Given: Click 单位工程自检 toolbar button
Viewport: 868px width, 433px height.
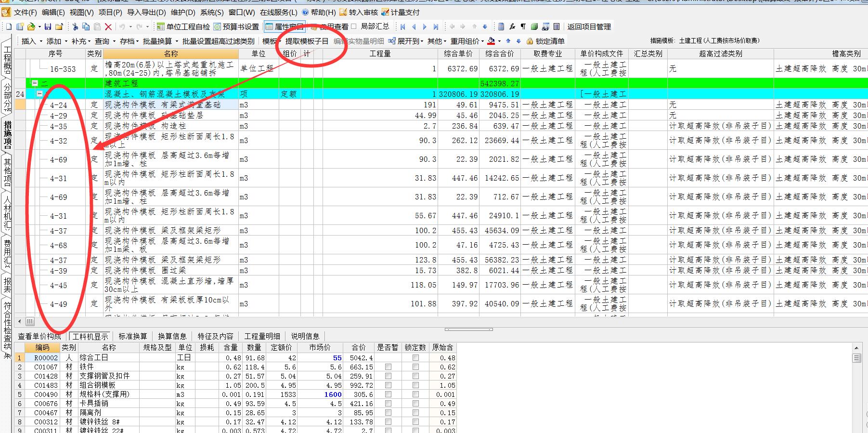Looking at the screenshot, I should (x=183, y=26).
